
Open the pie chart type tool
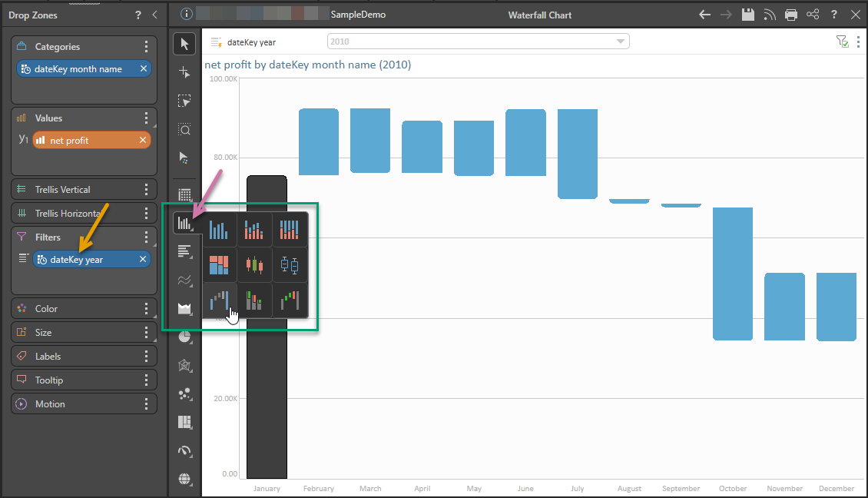point(184,337)
